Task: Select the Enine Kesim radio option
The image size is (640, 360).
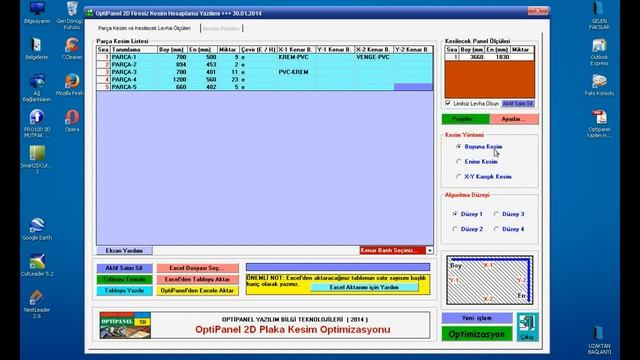Action: (x=459, y=162)
